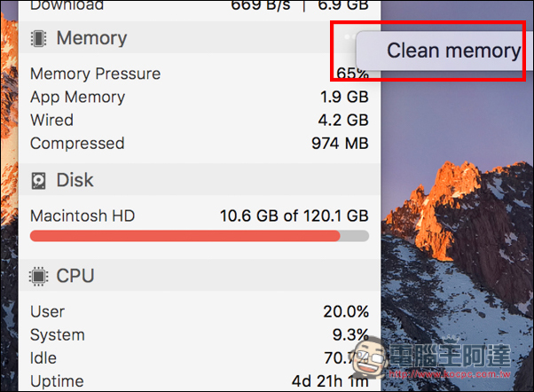
Task: Click the Clean memory button
Action: point(444,51)
